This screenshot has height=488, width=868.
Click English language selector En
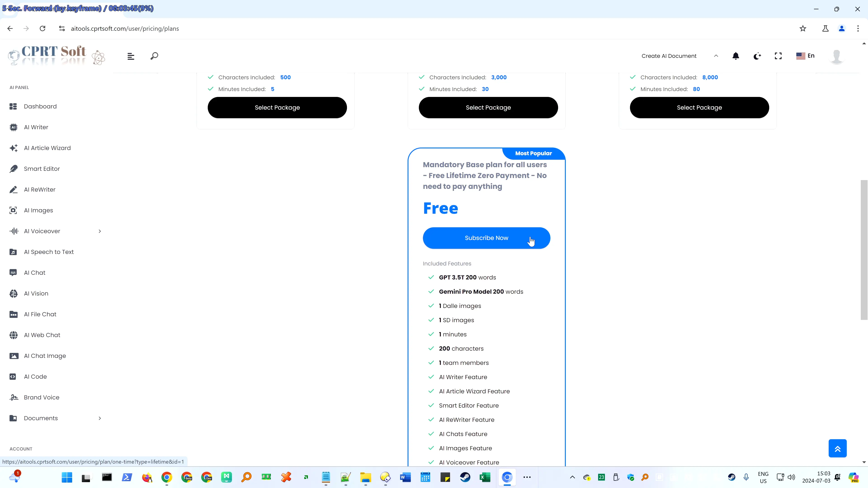(x=808, y=55)
